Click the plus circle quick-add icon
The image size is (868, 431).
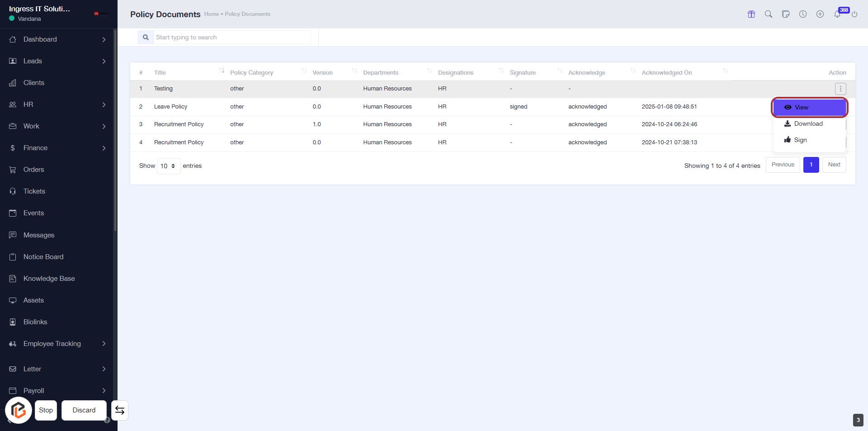[820, 14]
